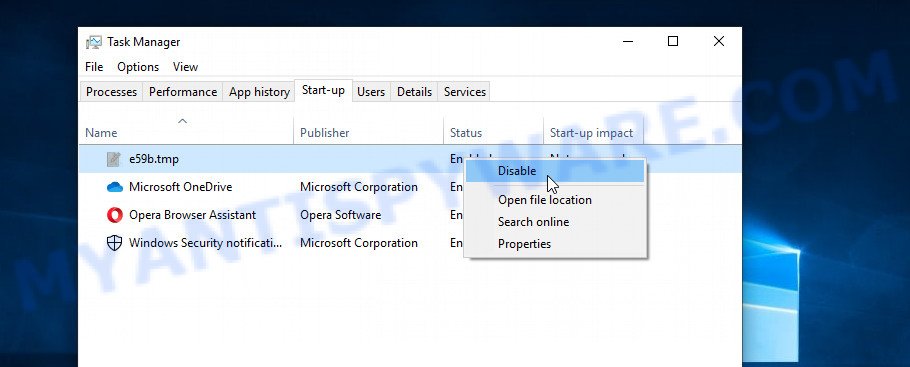Click the Microsoft OneDrive cloud icon
Viewport: 910px width, 367px height.
coord(115,187)
